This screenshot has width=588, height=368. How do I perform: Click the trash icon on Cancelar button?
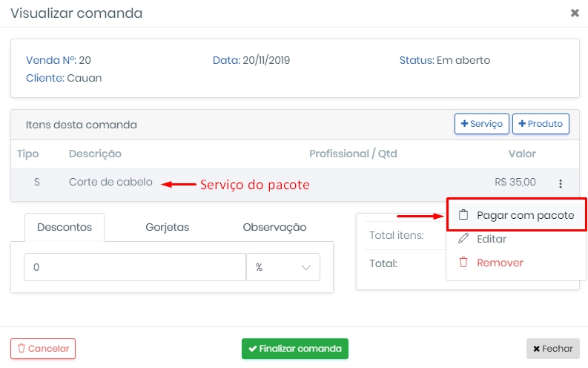pos(22,348)
